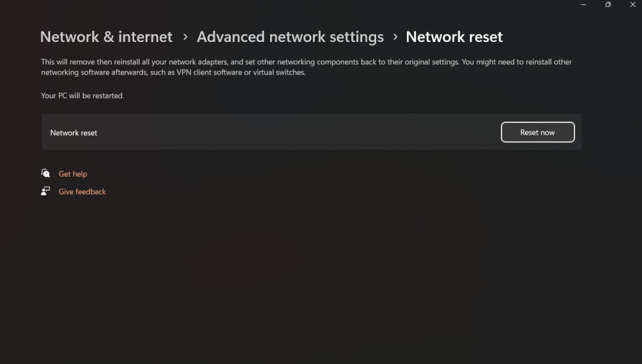
Task: Click the 'Your PC will be restarted' notice
Action: 82,95
